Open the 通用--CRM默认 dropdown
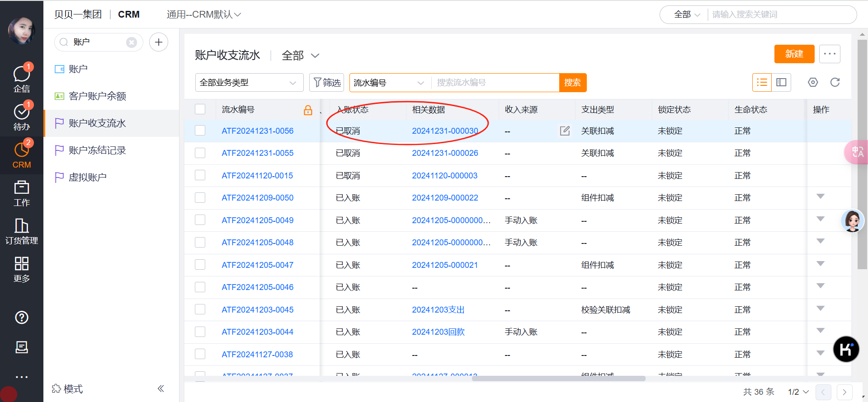The height and width of the screenshot is (402, 868). pos(203,14)
